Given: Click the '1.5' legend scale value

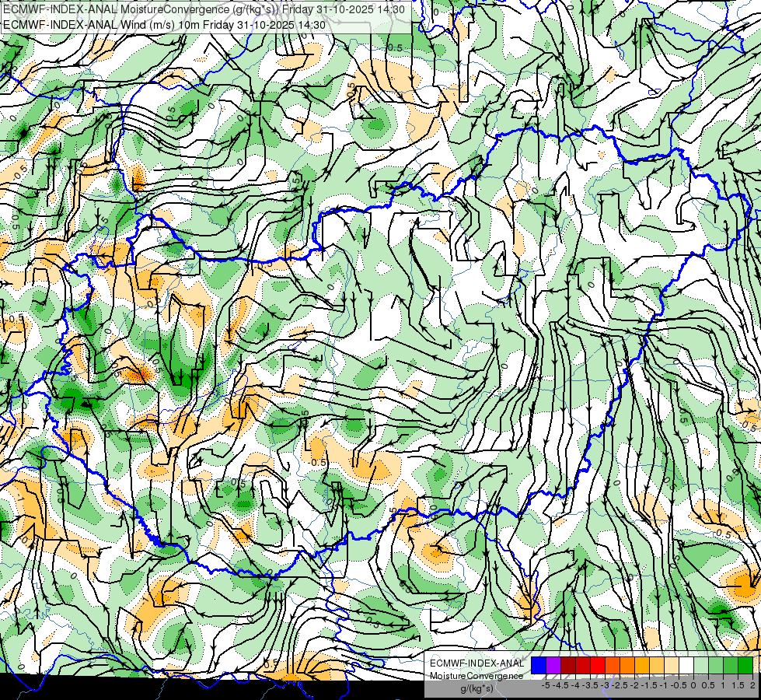Looking at the screenshot, I should click(x=737, y=685).
